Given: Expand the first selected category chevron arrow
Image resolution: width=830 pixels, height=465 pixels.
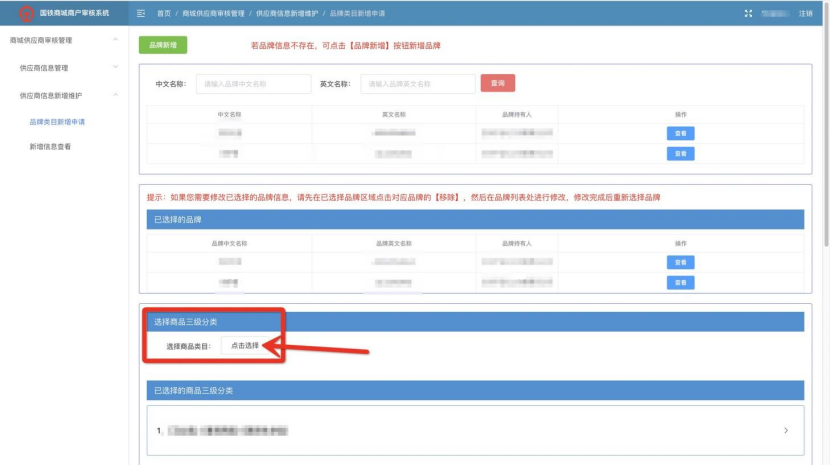Looking at the screenshot, I should click(786, 430).
